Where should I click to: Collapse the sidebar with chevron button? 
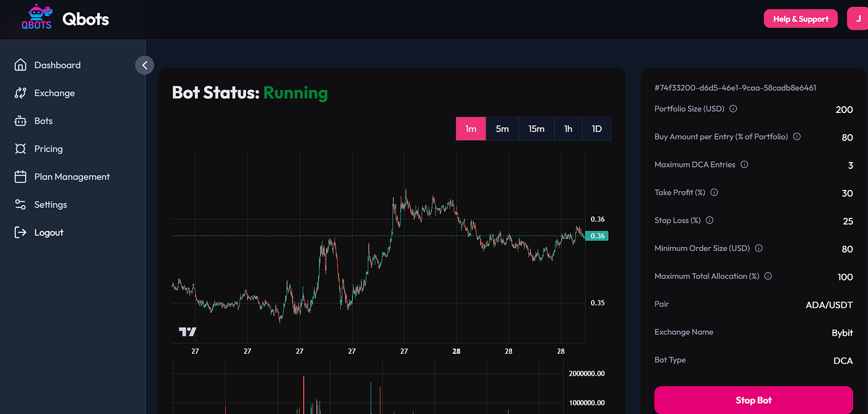pos(144,65)
